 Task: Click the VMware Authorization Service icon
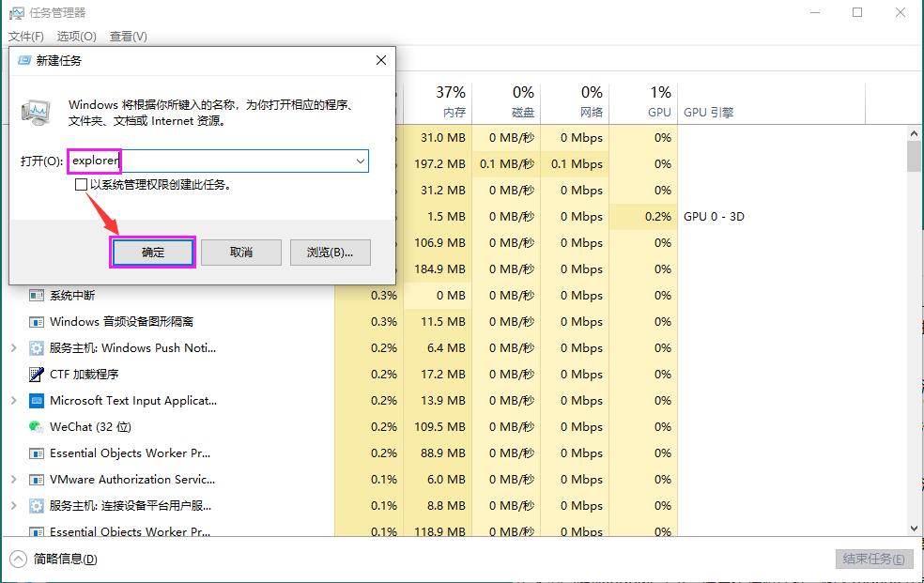37,480
